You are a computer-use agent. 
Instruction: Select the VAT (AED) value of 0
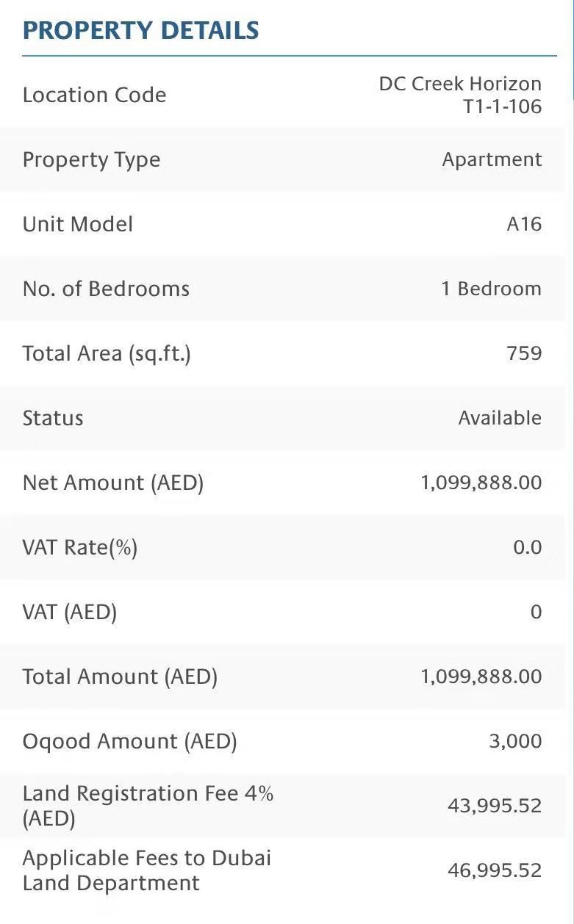pyautogui.click(x=536, y=613)
